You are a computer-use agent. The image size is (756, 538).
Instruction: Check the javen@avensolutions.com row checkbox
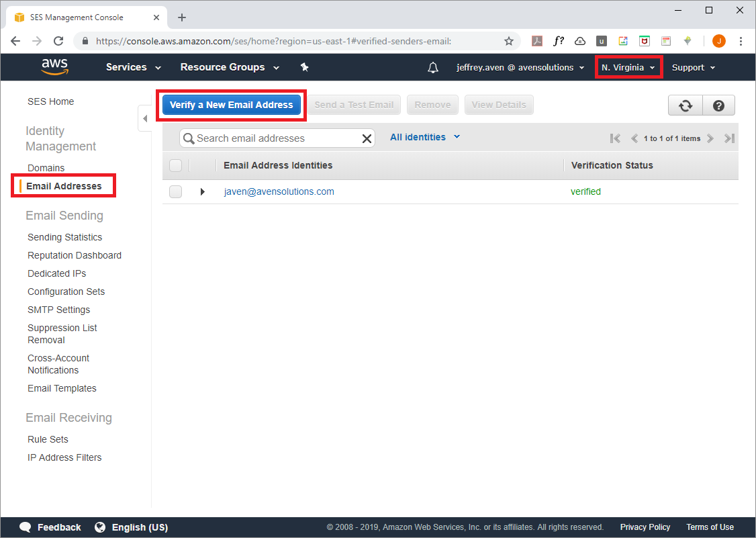(175, 191)
